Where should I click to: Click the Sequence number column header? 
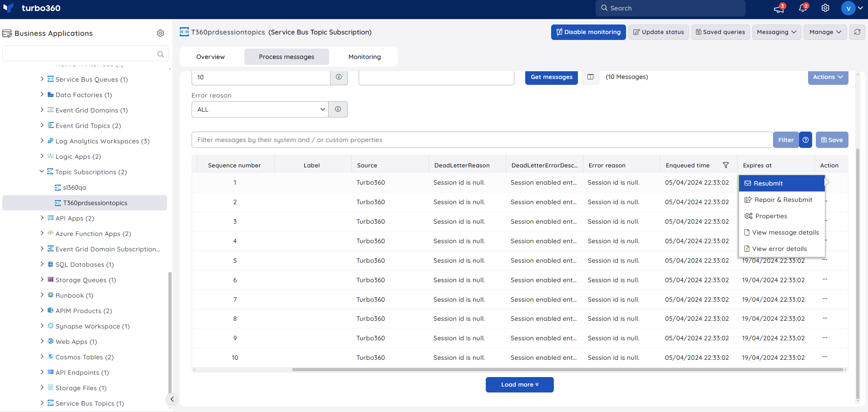pos(234,165)
